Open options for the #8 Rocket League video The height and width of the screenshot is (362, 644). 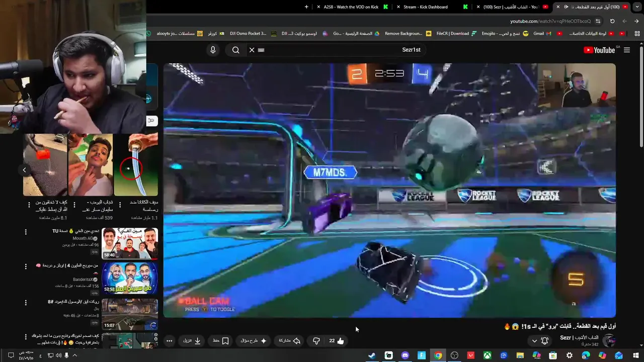point(26,302)
